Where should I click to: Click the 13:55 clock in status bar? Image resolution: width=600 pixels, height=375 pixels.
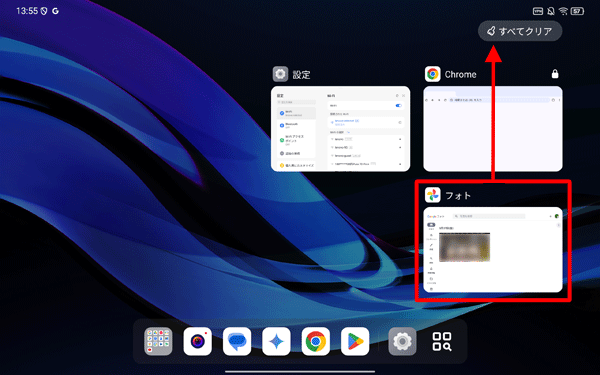[x=27, y=11]
